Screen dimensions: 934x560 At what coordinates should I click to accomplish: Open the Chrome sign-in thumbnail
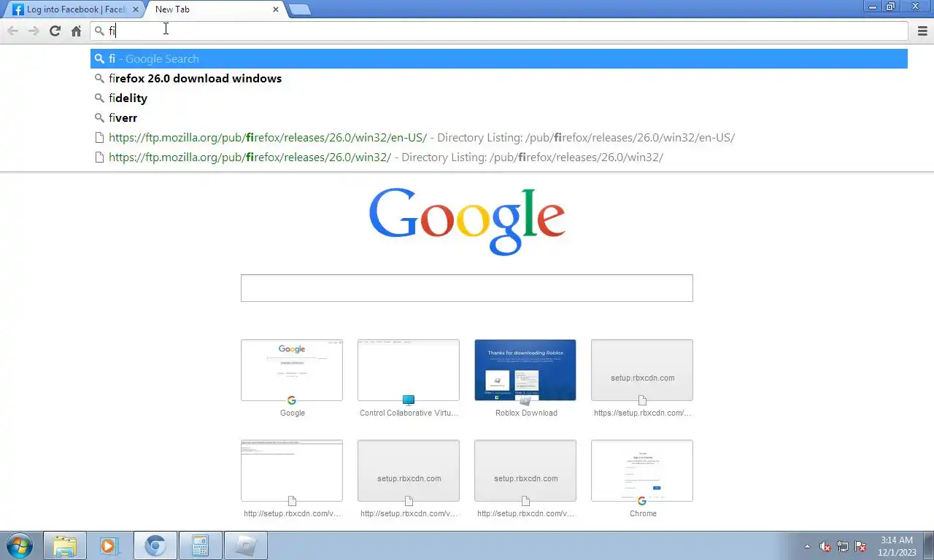point(642,470)
